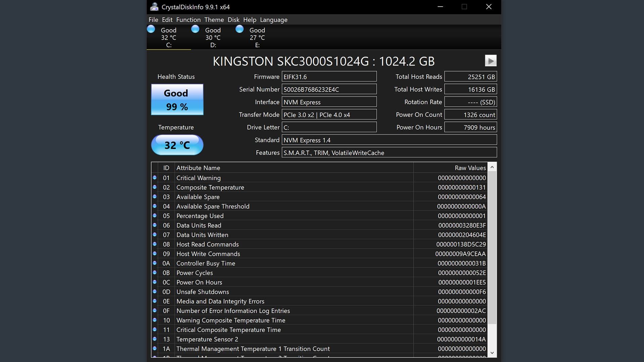Click the CrystalDiskInfo app icon in title bar
The width and height of the screenshot is (644, 362).
pyautogui.click(x=154, y=7)
